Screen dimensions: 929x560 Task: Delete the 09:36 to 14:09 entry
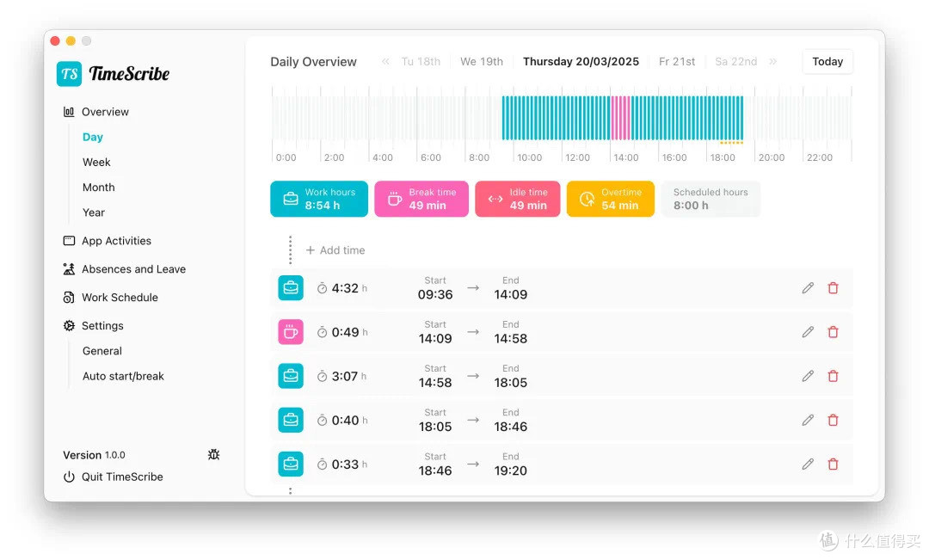[833, 288]
